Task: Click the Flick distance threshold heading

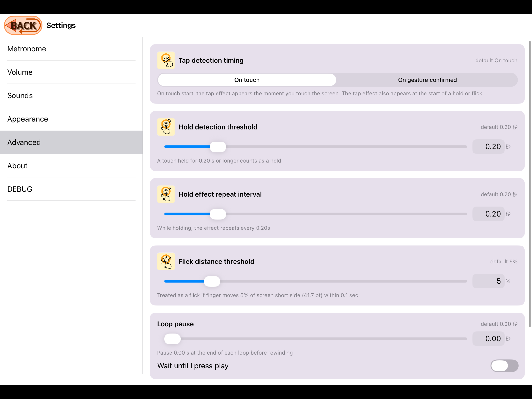Action: coord(216,262)
